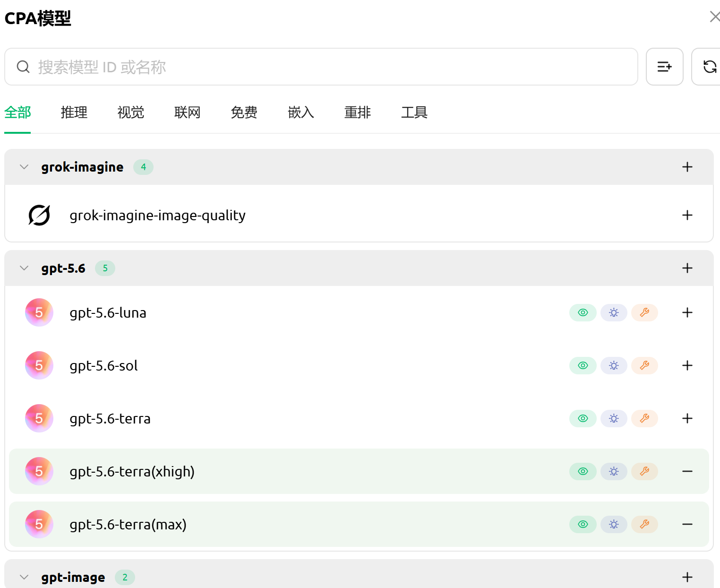Click the reasoning bulb badge for gpt-5.6-sol
720x588 pixels.
tap(614, 365)
